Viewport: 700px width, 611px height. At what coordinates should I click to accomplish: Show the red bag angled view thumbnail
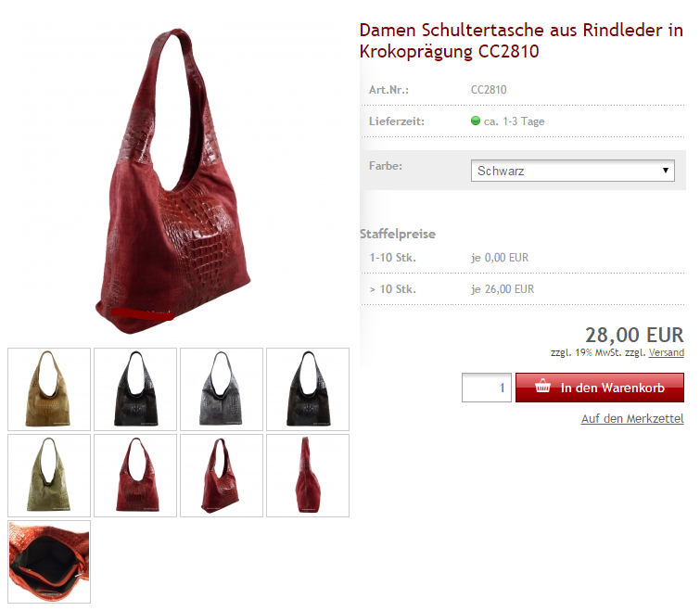[222, 476]
